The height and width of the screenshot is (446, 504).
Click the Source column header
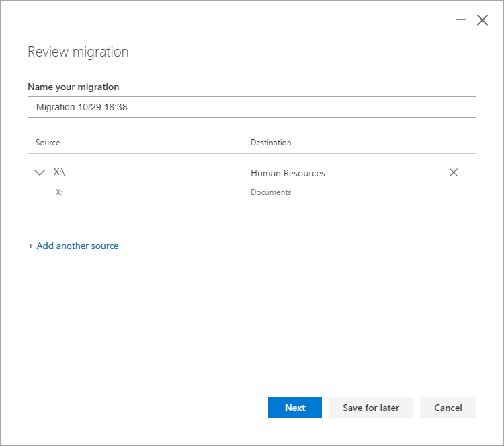tap(48, 142)
